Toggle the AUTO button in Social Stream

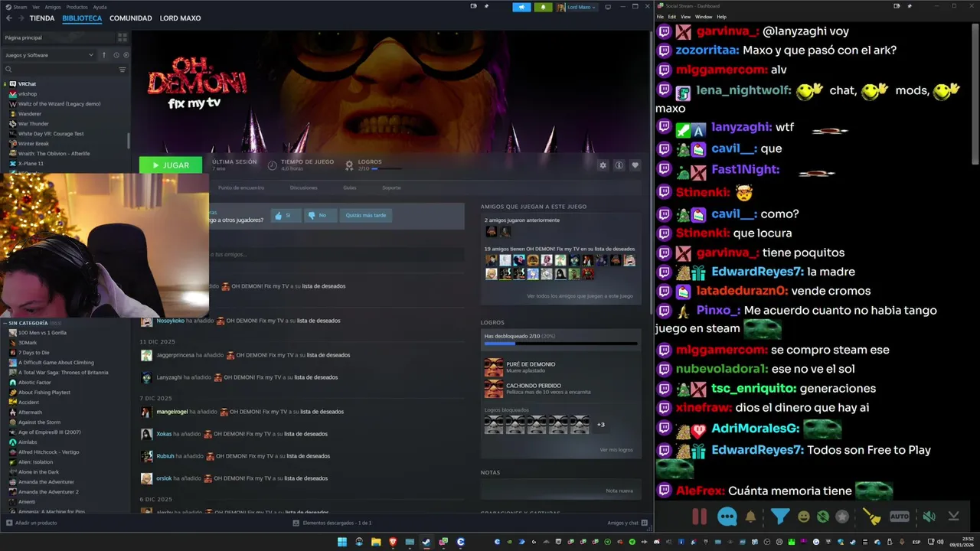[900, 517]
